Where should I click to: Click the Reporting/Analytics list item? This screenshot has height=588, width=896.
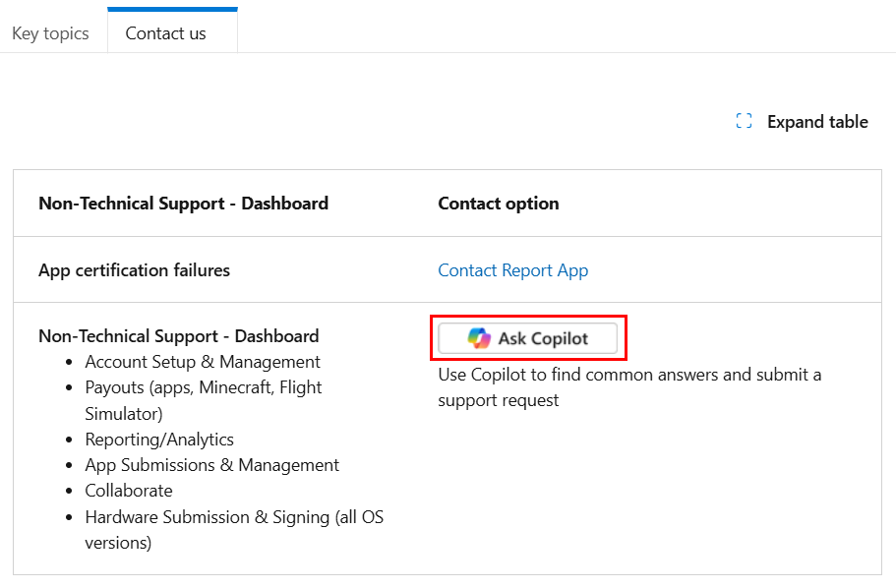[x=158, y=439]
